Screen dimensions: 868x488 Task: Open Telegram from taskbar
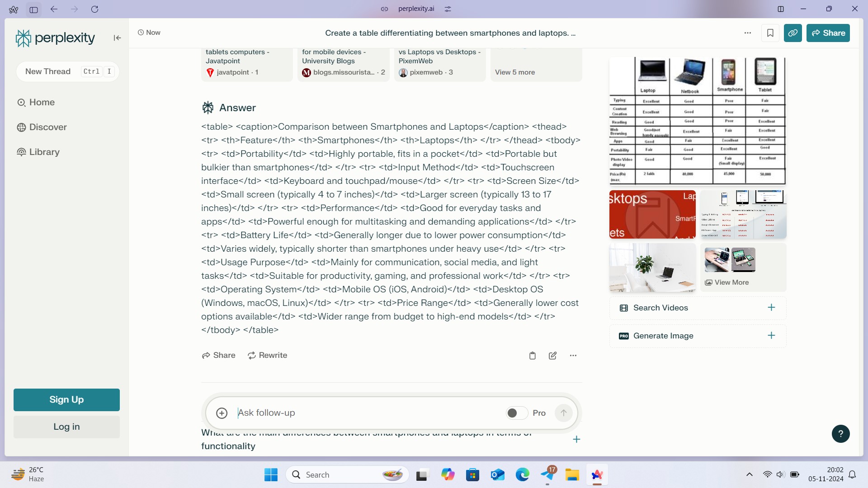click(547, 475)
